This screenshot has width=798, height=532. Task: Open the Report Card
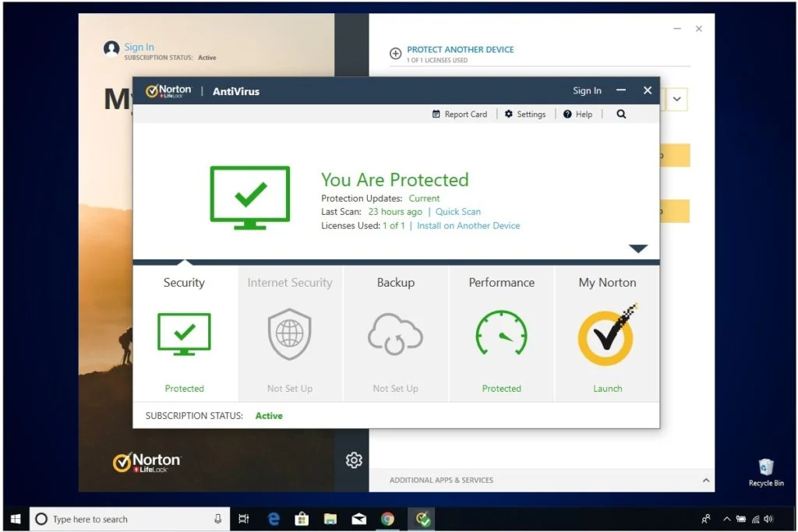point(460,114)
